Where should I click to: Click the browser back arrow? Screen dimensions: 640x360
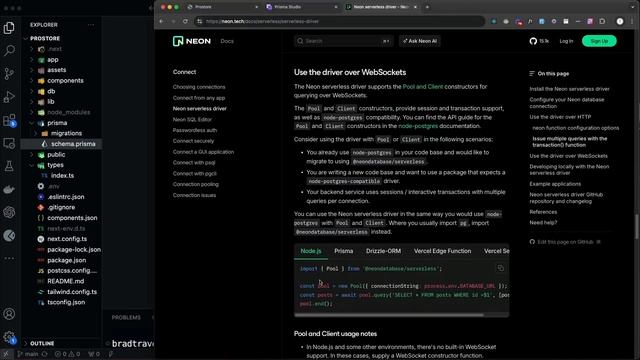click(162, 21)
